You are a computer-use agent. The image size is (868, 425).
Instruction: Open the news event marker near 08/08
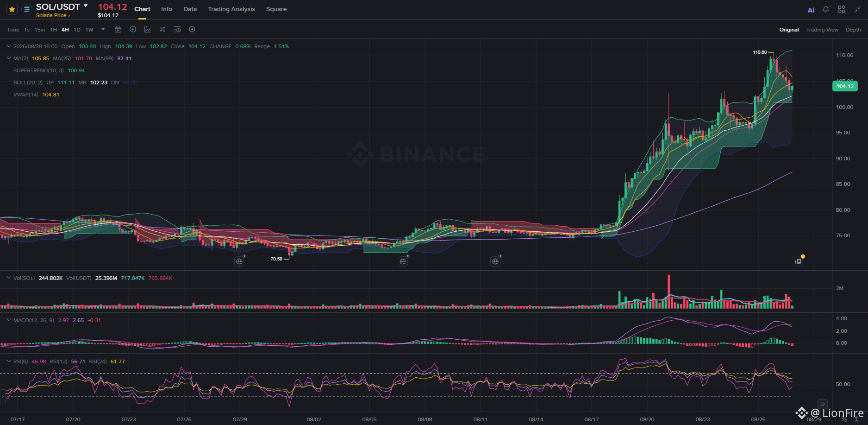pyautogui.click(x=403, y=261)
